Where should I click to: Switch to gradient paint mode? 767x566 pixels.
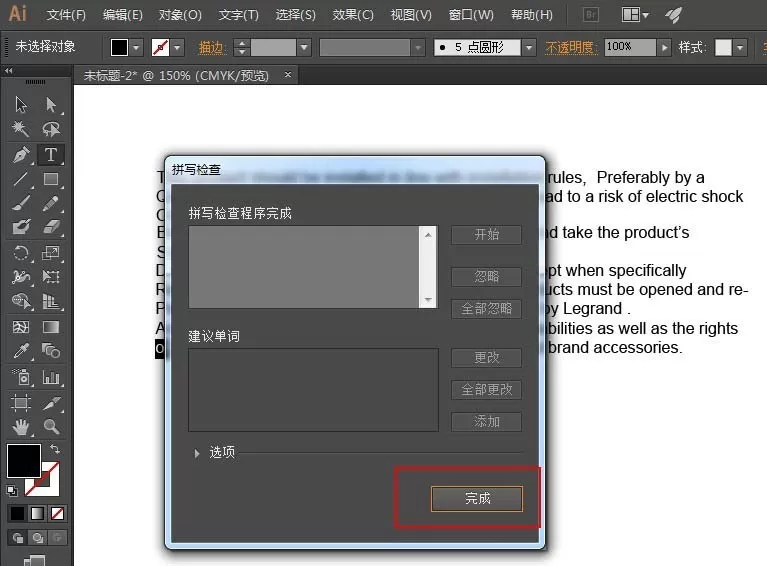click(37, 513)
